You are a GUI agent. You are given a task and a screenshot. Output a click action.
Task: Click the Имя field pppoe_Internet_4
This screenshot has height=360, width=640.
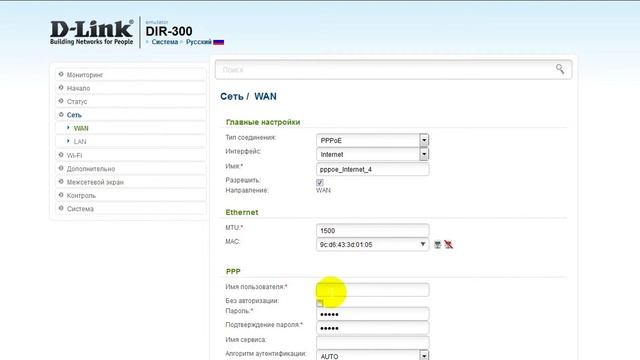pyautogui.click(x=372, y=169)
